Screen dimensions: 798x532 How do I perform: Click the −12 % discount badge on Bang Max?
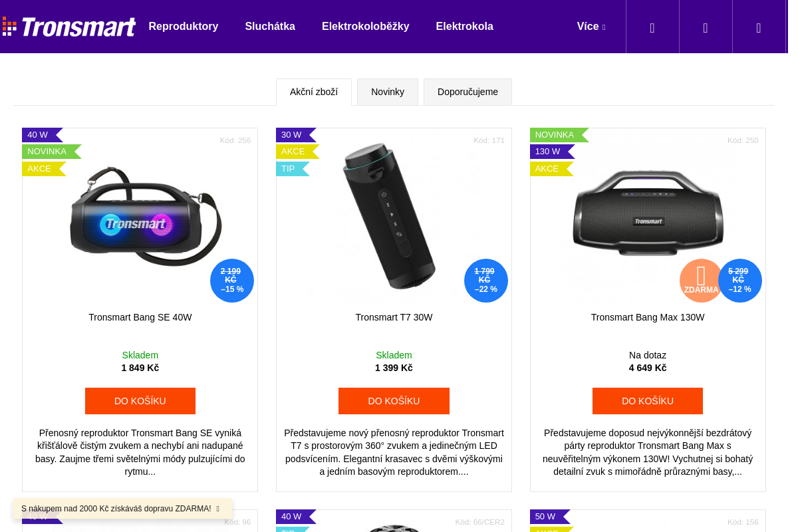pos(739,281)
